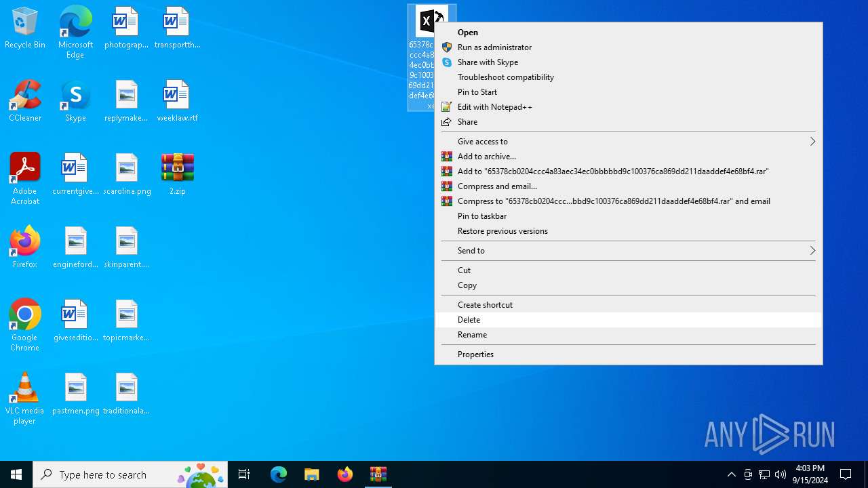
Task: Open the notification center icon
Action: point(846,474)
